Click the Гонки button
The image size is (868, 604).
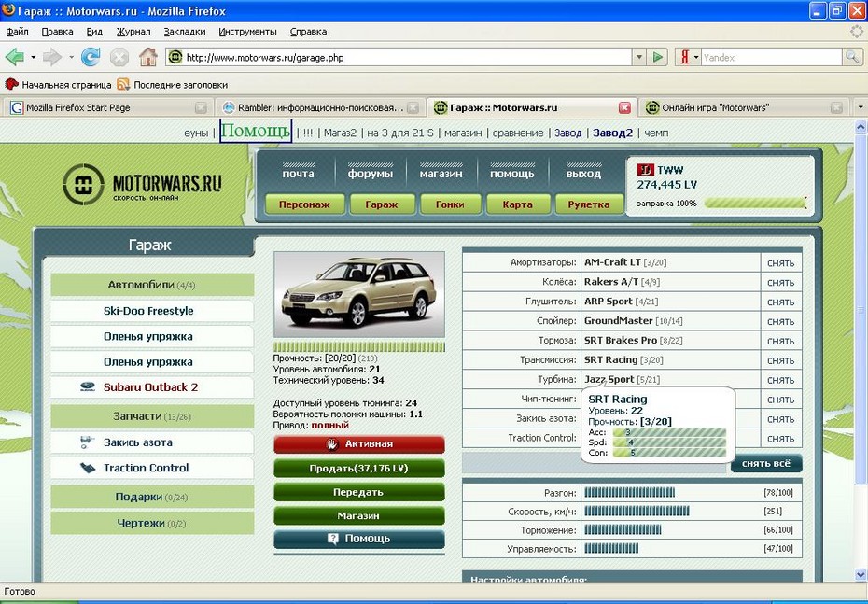(450, 204)
